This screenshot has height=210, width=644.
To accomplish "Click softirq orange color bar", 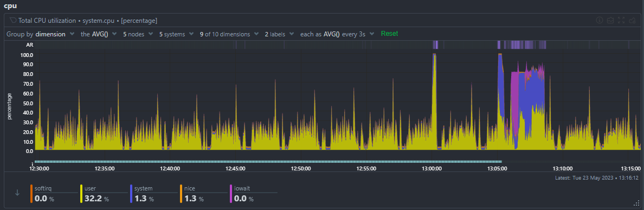I will click(x=31, y=194).
